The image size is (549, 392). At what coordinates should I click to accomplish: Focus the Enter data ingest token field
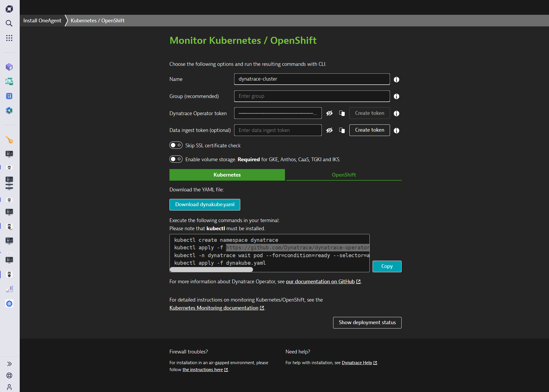point(278,130)
